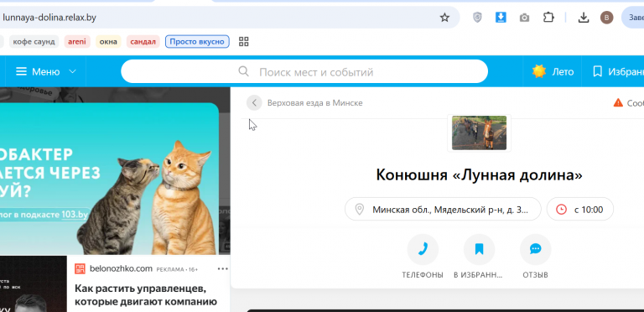Screen dimensions: 644x312
Task: Click the red clock icon by с 10:00
Action: click(x=561, y=210)
